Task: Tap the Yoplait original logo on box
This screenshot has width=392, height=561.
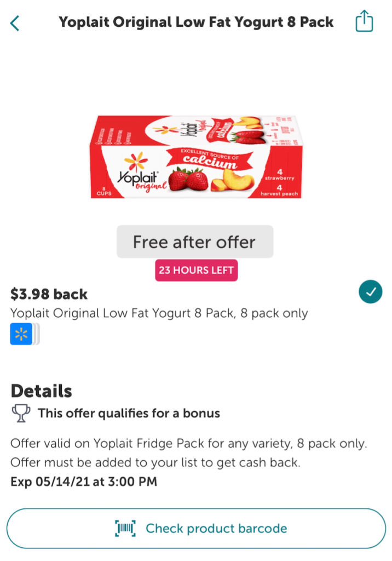Action: [x=142, y=173]
